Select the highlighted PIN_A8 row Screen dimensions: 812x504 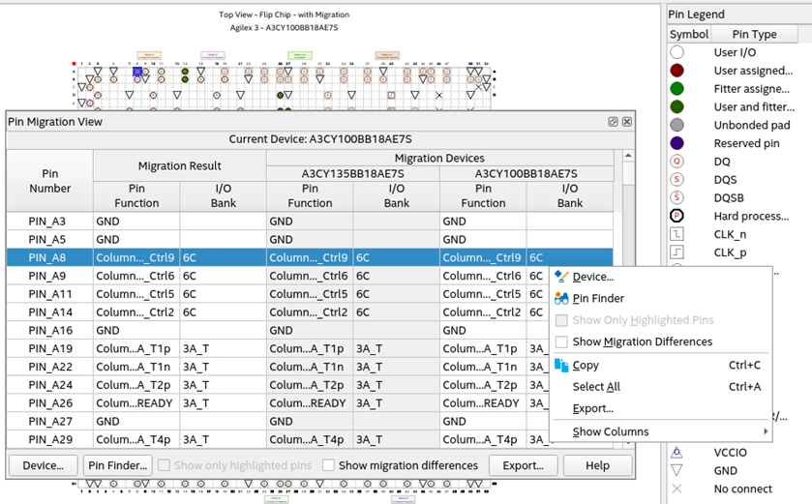tap(310, 257)
